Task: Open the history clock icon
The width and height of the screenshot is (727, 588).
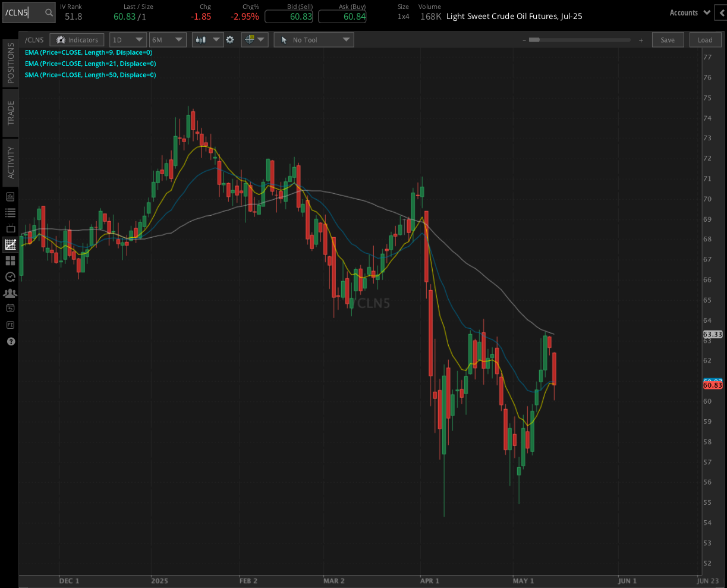Action: 10,276
